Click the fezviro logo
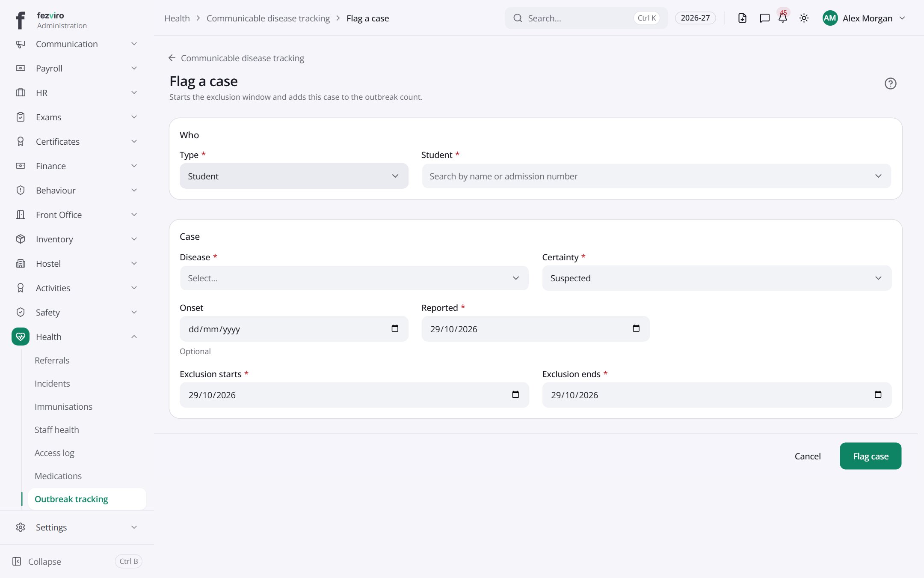 click(x=20, y=20)
